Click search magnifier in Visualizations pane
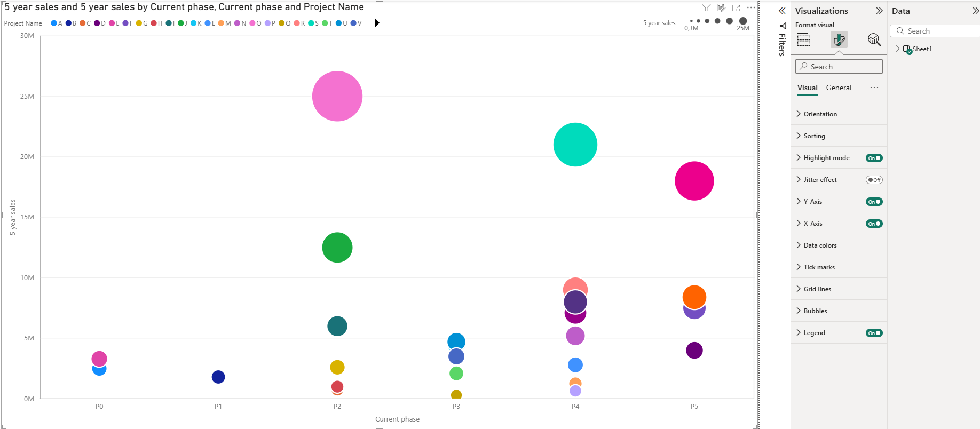The width and height of the screenshot is (980, 429). [804, 66]
